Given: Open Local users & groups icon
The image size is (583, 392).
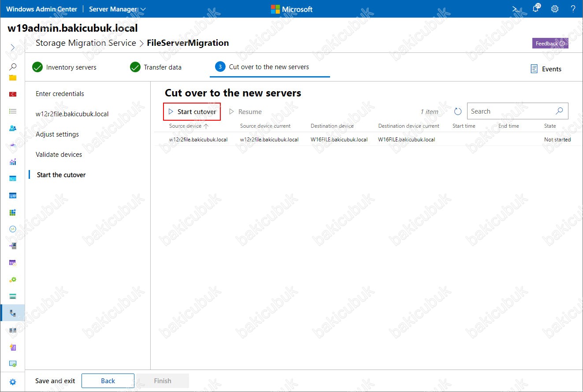Looking at the screenshot, I should pyautogui.click(x=13, y=128).
